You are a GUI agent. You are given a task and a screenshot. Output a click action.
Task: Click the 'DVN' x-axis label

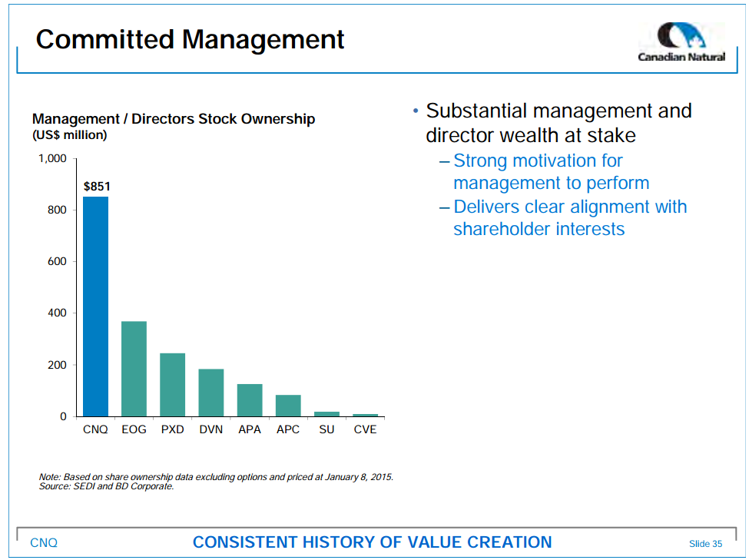click(211, 429)
